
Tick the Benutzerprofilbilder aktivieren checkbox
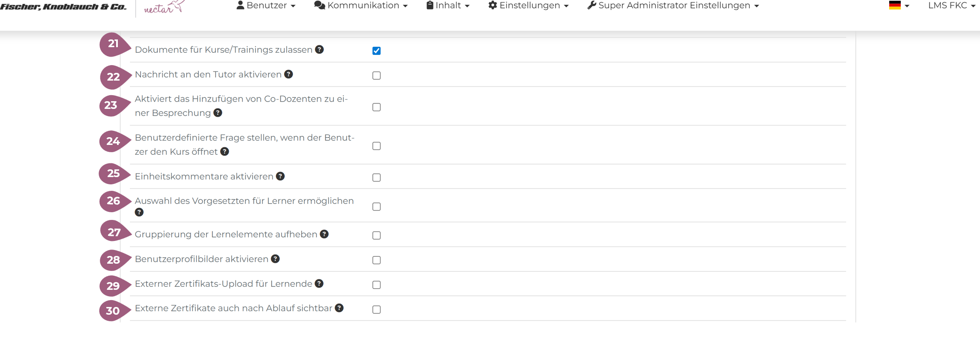377,260
